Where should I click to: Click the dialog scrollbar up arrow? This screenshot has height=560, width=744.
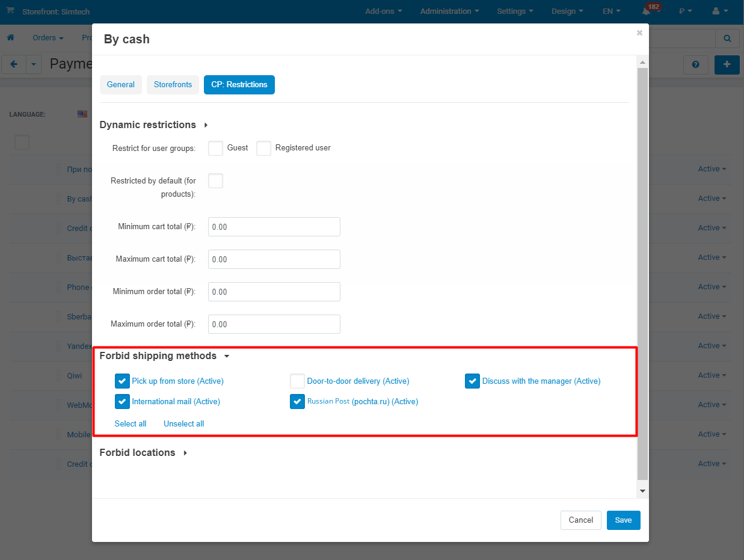pos(642,62)
